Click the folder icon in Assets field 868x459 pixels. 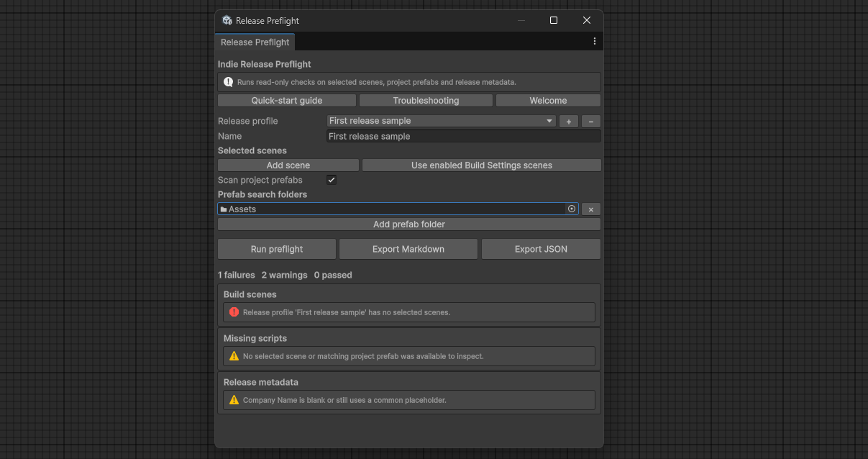(x=224, y=209)
